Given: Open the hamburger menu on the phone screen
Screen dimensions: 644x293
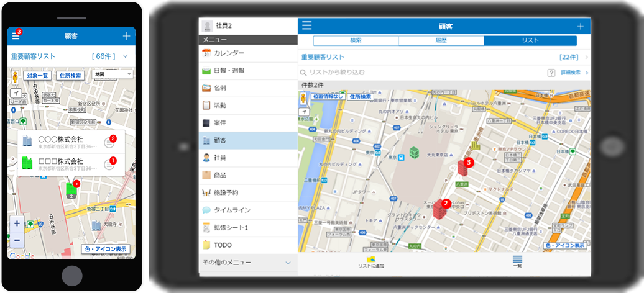Looking at the screenshot, I should (x=16, y=36).
